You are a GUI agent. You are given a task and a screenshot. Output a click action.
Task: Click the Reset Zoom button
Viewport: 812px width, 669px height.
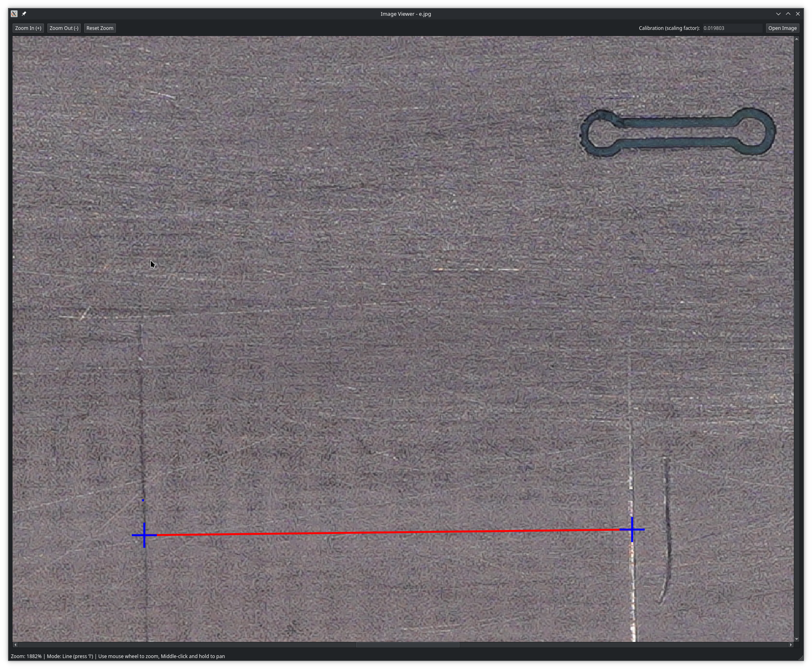(x=100, y=28)
